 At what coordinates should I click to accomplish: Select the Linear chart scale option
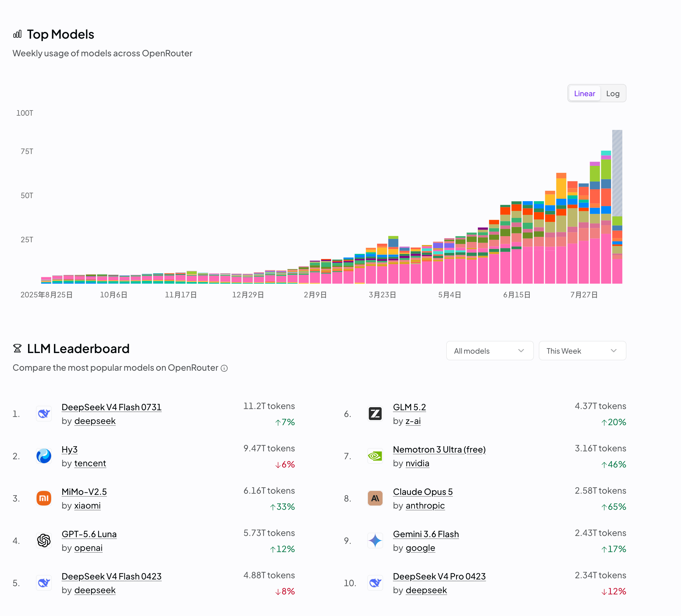(585, 93)
